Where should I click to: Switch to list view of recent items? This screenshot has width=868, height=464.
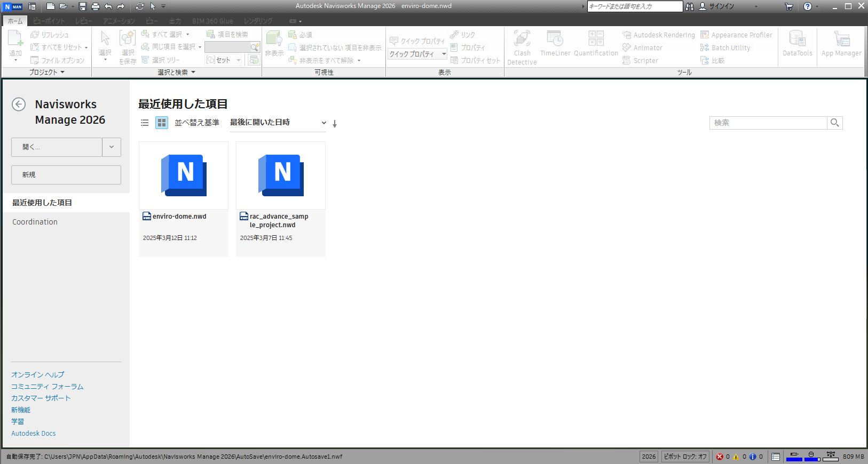coord(145,123)
